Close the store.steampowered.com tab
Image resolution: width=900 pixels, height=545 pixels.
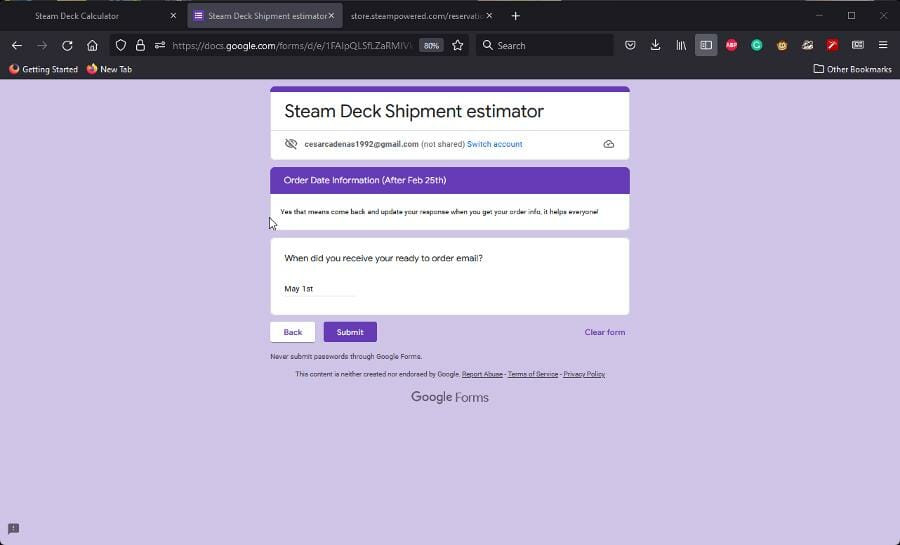(489, 16)
